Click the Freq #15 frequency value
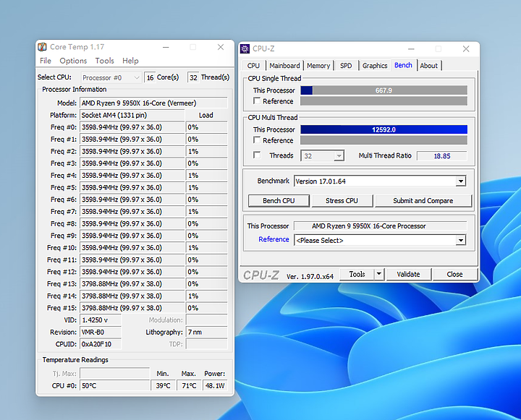The width and height of the screenshot is (521, 420). coord(132,308)
